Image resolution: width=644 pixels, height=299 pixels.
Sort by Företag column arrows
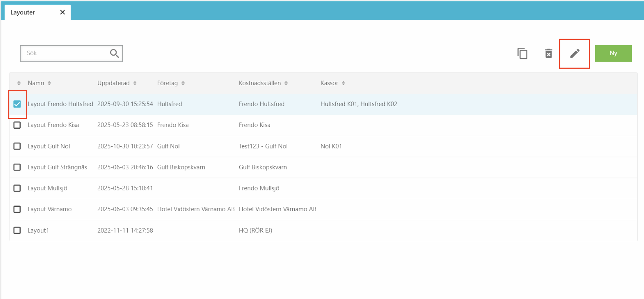click(183, 83)
